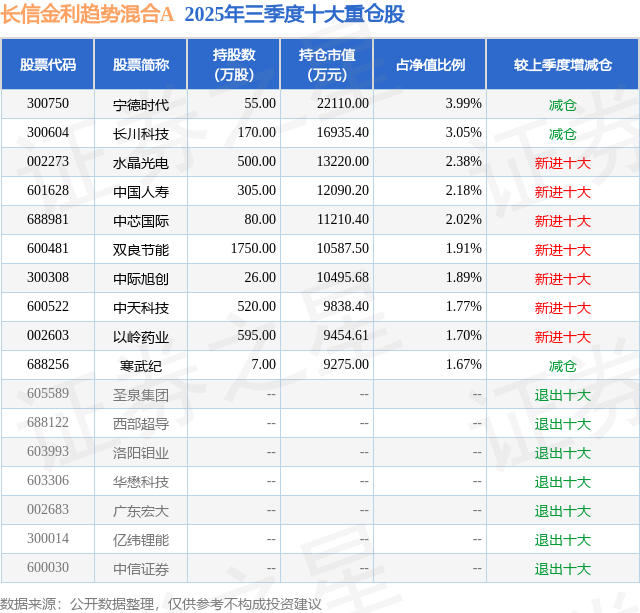Click stock code 002273
Screen dimensions: 640x613
tap(48, 162)
